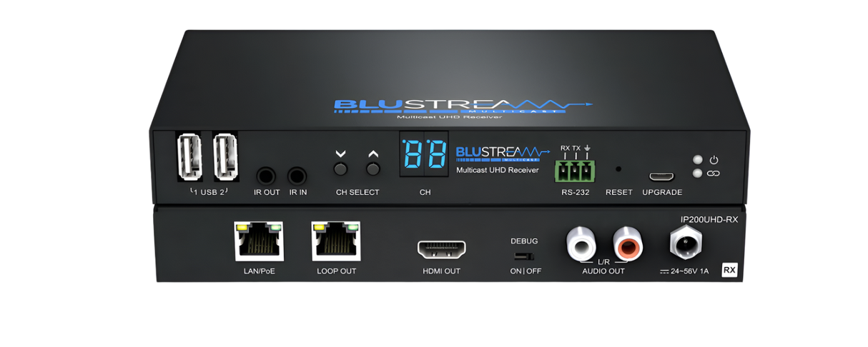Click the Blustream logo on the top cover
Screen dimensions: 868x347
click(464, 107)
